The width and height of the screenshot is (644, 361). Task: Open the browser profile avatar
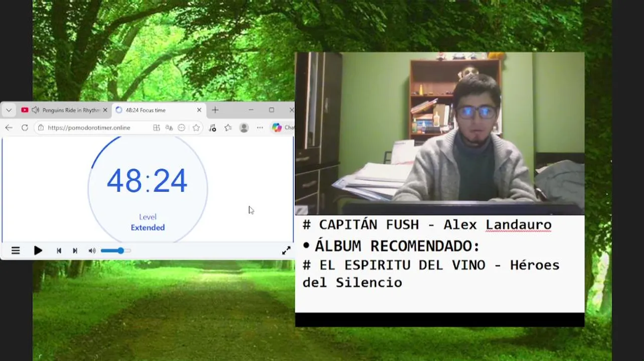pos(244,128)
